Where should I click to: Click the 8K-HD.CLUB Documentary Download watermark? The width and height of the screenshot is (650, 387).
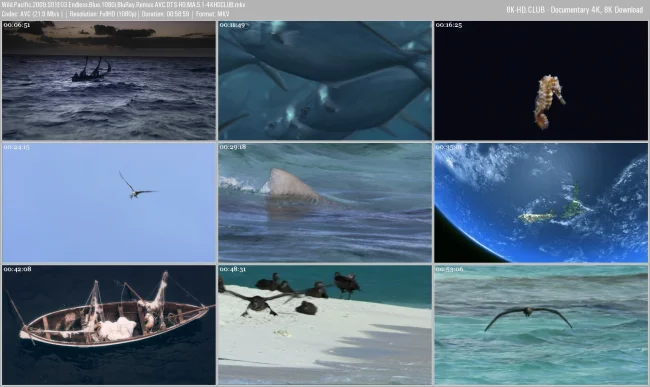coord(575,10)
